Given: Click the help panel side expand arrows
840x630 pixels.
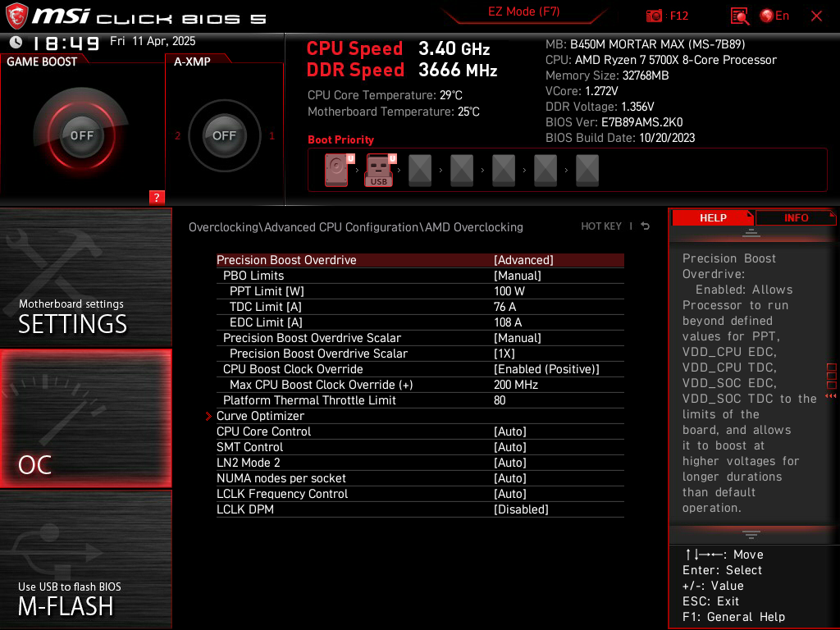Looking at the screenshot, I should pos(831,396).
